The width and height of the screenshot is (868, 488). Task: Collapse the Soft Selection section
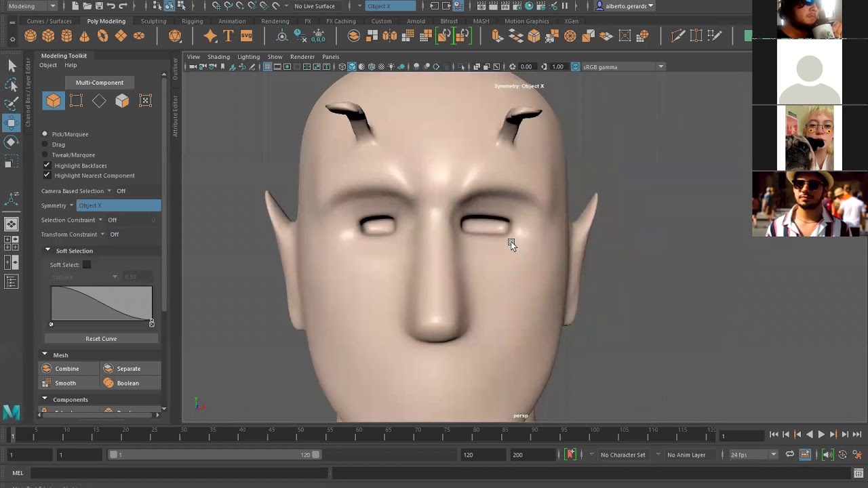[x=47, y=251]
